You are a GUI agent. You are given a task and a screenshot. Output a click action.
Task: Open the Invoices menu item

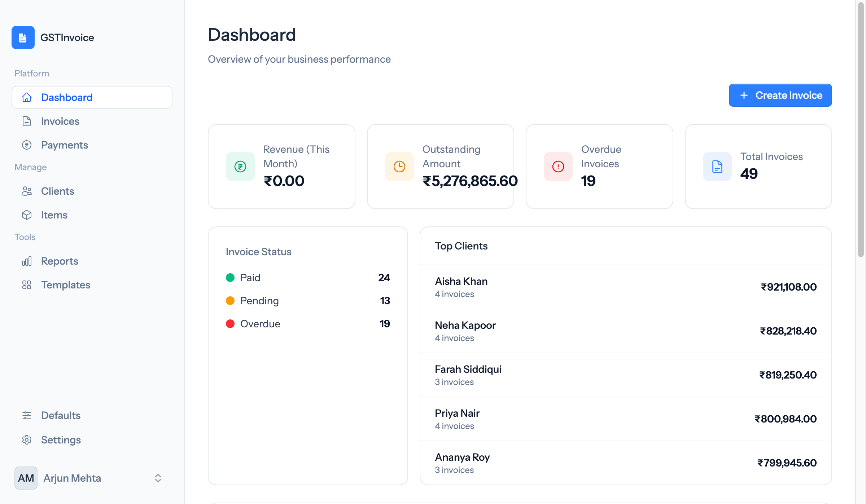[x=92, y=121]
